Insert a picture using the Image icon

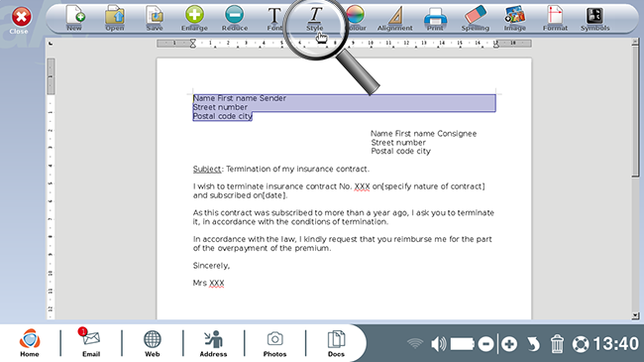514,18
